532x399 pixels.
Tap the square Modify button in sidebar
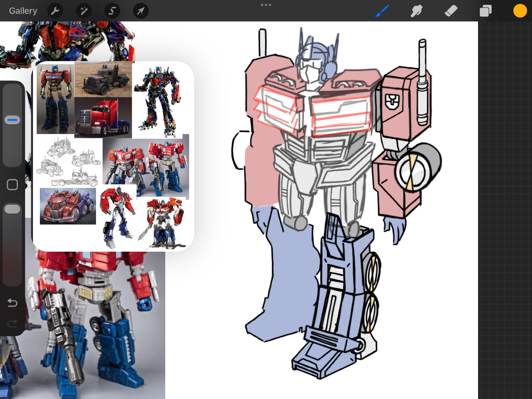[12, 184]
